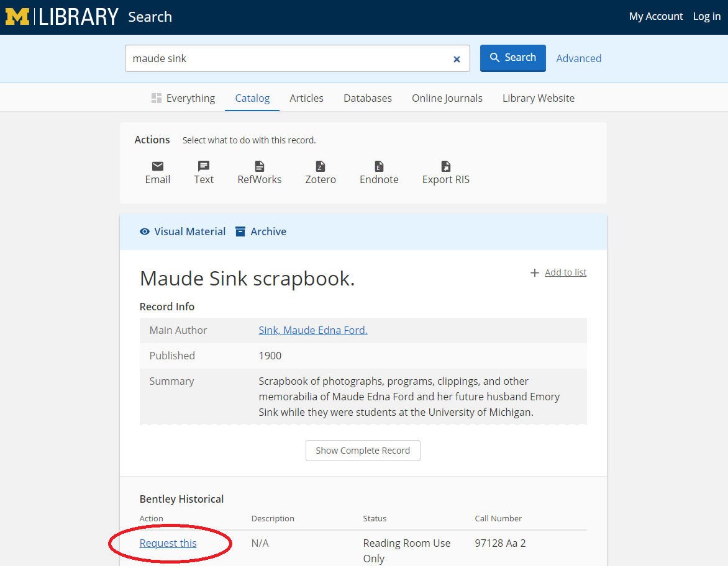Go to the Online Journals tab
This screenshot has height=566, width=728.
(447, 98)
